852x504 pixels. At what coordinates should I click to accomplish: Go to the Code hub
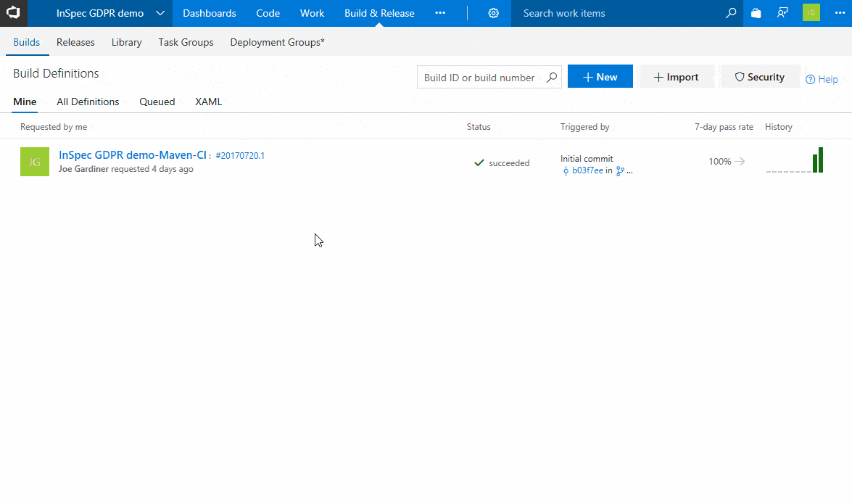point(268,13)
